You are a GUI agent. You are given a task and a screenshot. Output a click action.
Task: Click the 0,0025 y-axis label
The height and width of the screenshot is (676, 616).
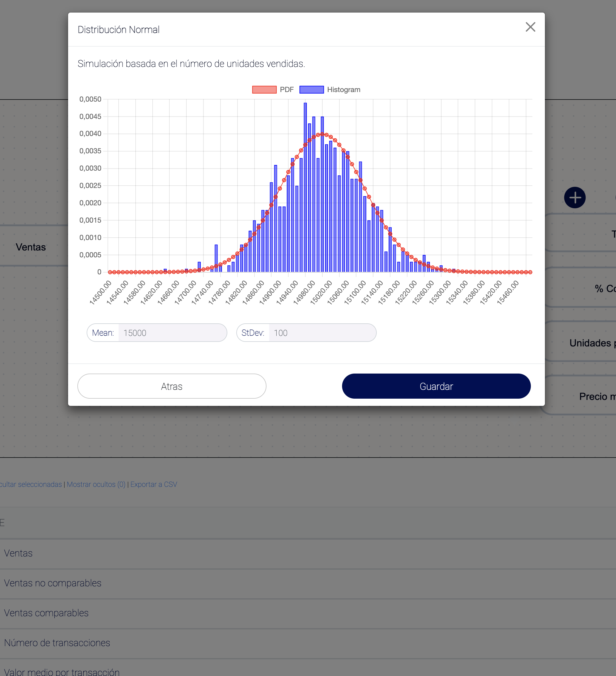point(90,185)
